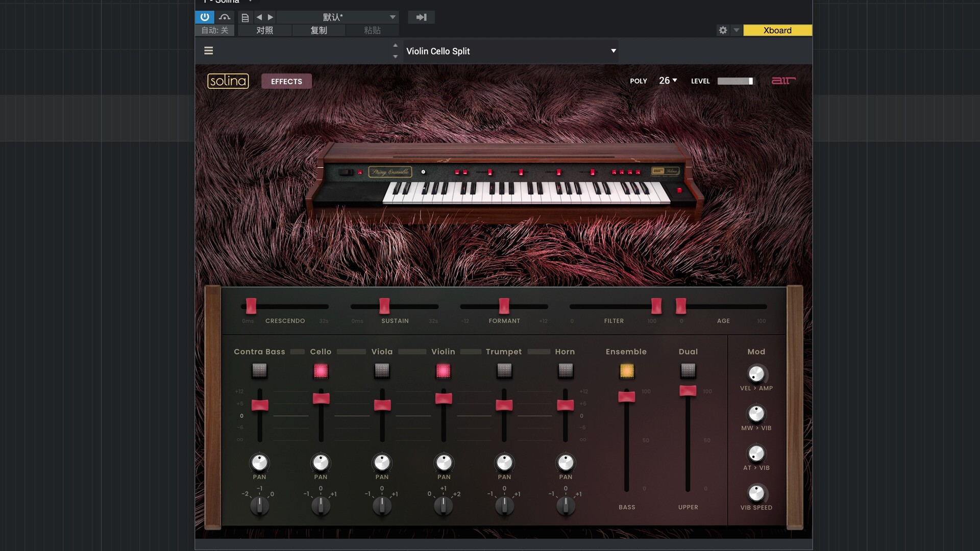Disable the Cello voice button
The image size is (980, 551).
pyautogui.click(x=321, y=370)
